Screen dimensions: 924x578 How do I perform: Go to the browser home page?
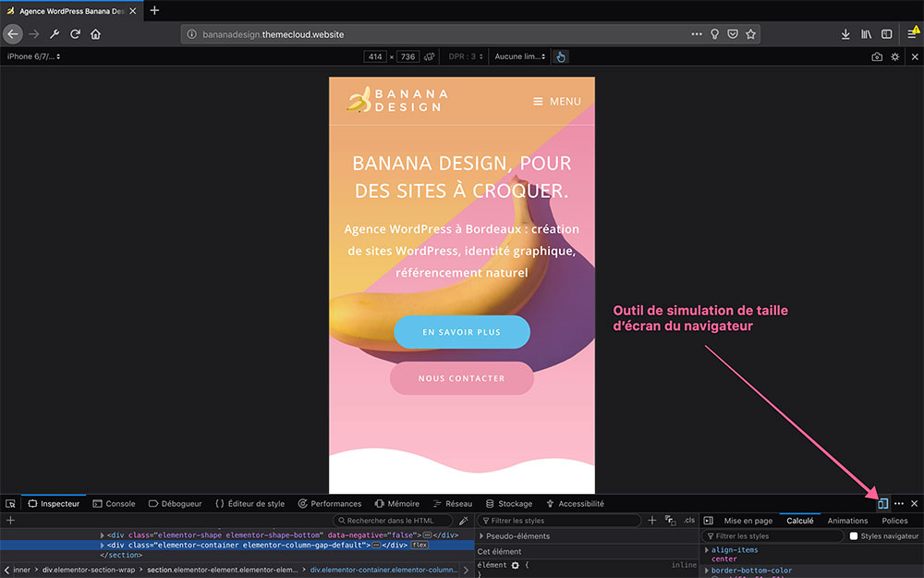pos(95,34)
